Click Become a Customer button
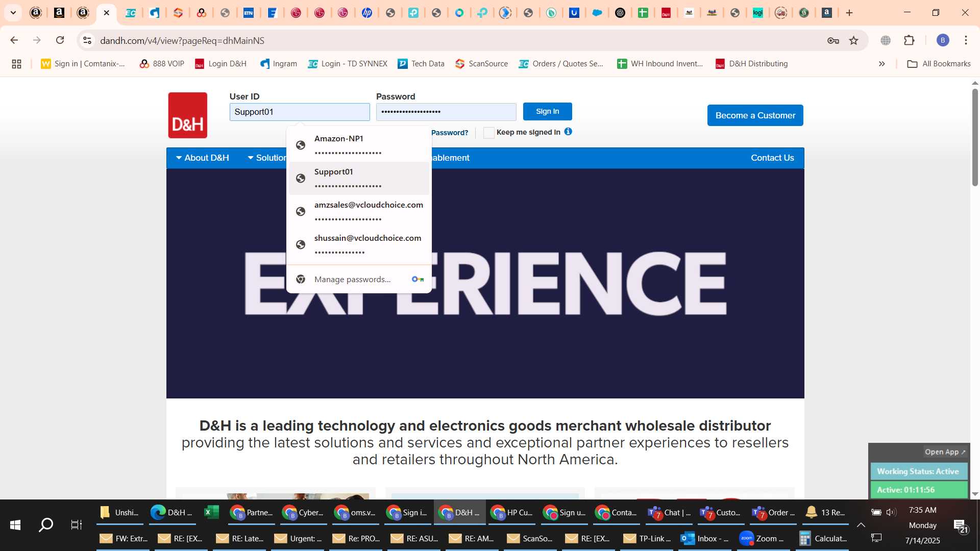The width and height of the screenshot is (980, 551). tap(755, 115)
